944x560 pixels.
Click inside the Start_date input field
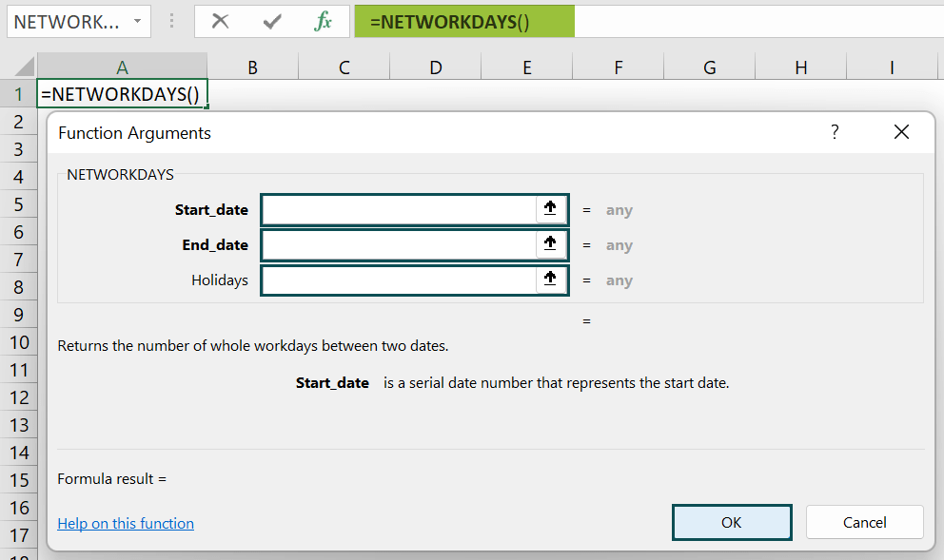tap(400, 208)
